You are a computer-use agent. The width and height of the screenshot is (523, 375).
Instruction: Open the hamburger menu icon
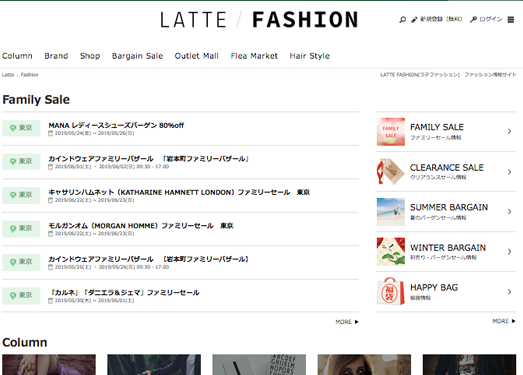click(x=511, y=20)
